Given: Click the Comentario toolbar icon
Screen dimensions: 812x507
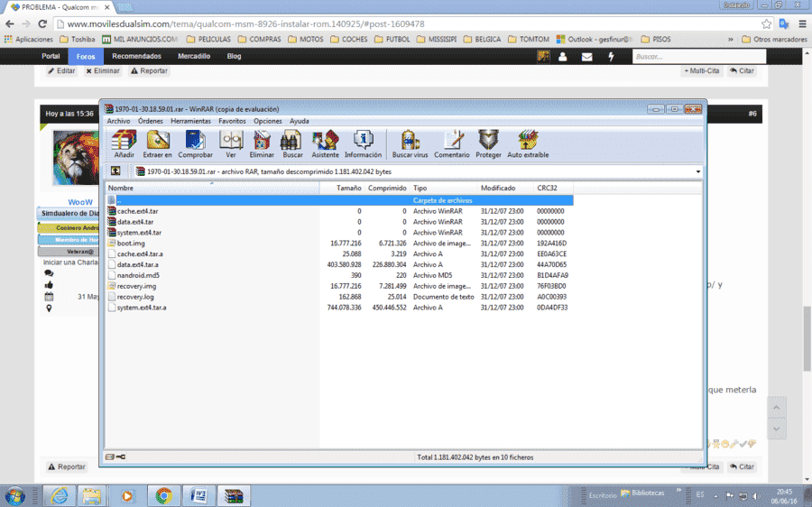Looking at the screenshot, I should tap(452, 144).
